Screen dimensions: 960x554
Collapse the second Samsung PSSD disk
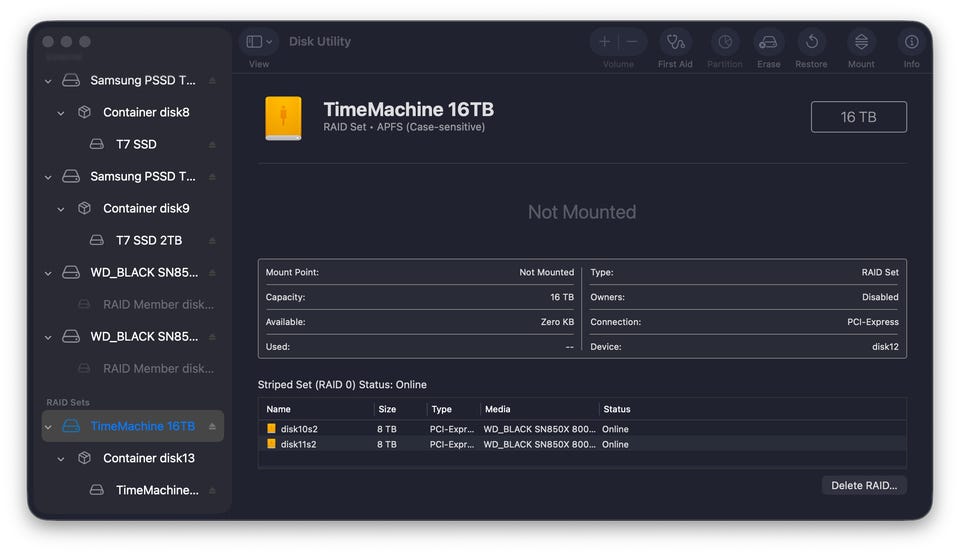click(x=48, y=177)
